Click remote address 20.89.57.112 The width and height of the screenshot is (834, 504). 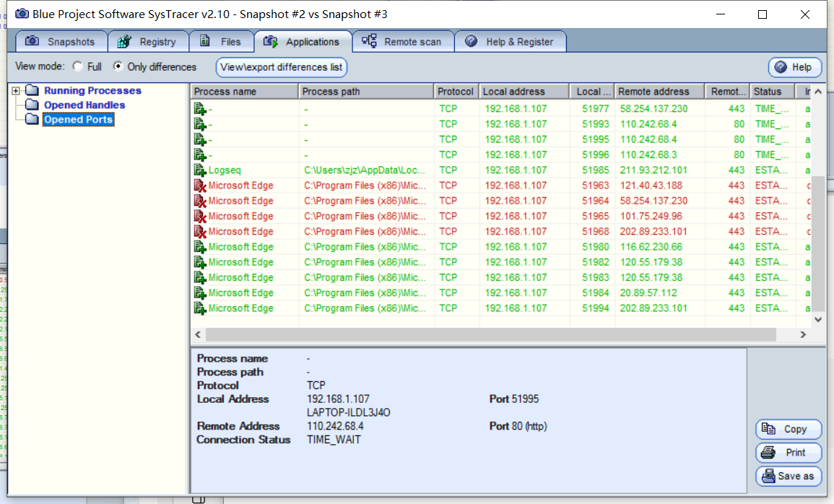click(x=648, y=293)
